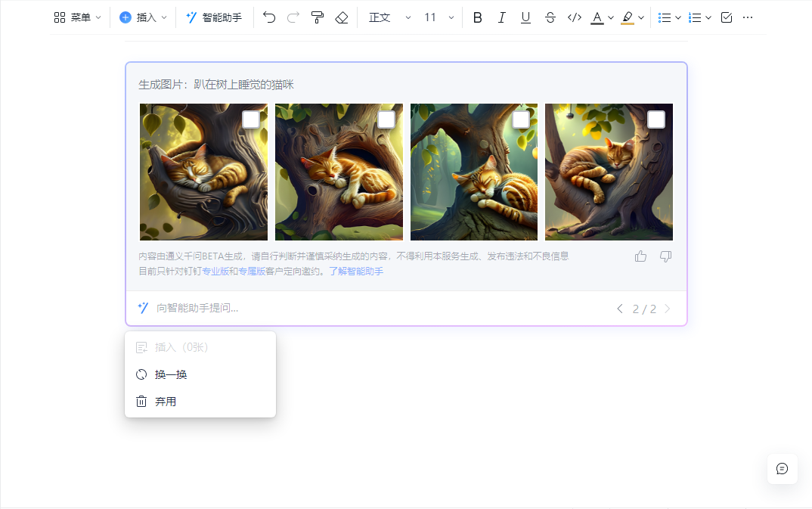The height and width of the screenshot is (509, 812).
Task: Open the 了解智能助手 link
Action: click(356, 271)
